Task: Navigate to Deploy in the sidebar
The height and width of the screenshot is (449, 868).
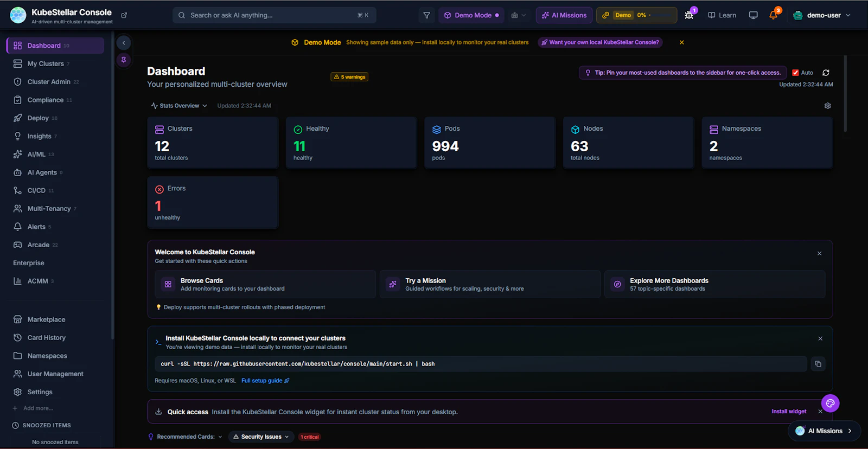Action: (55, 118)
